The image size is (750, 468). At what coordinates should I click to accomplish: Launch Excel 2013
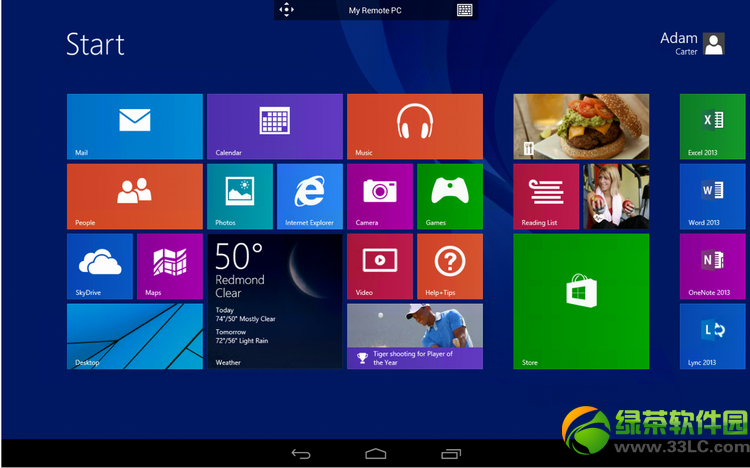[712, 126]
